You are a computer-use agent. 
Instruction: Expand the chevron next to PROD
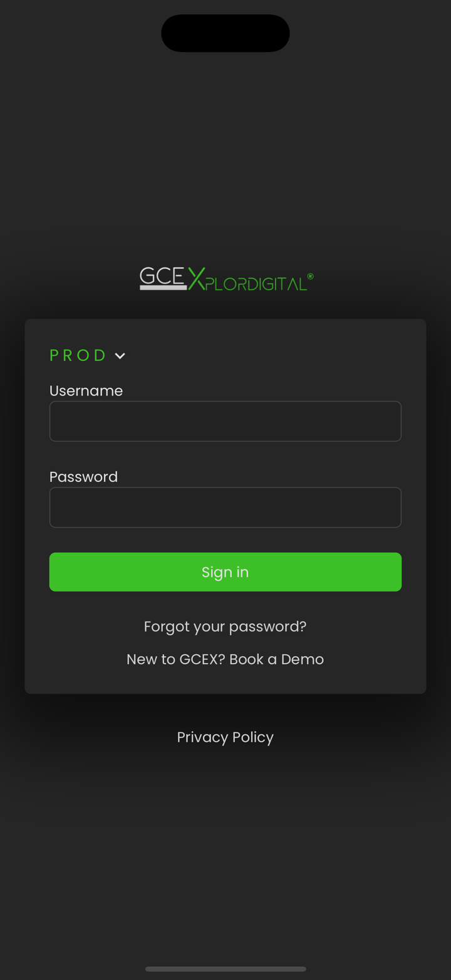[120, 356]
